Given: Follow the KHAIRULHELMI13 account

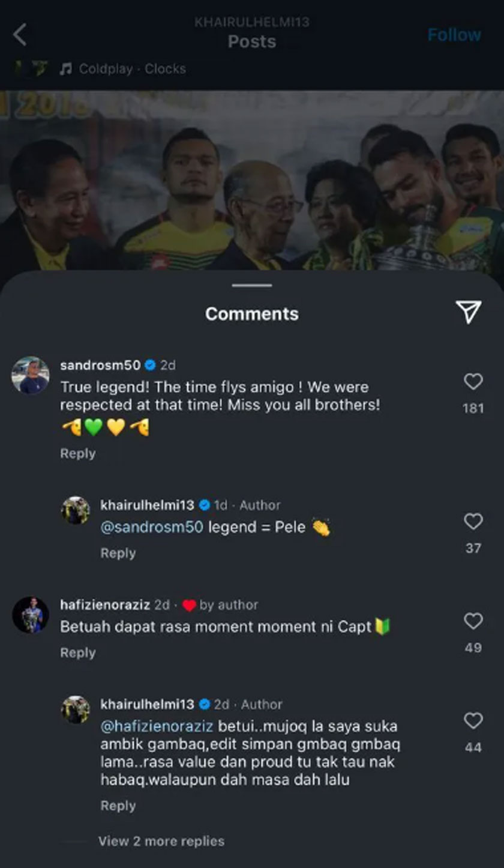Looking at the screenshot, I should tap(454, 35).
